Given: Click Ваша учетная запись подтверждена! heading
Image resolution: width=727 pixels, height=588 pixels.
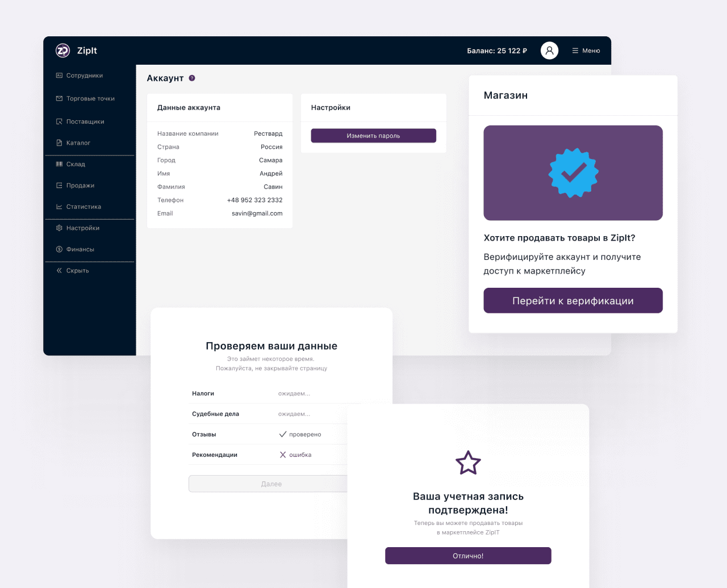Looking at the screenshot, I should [468, 503].
